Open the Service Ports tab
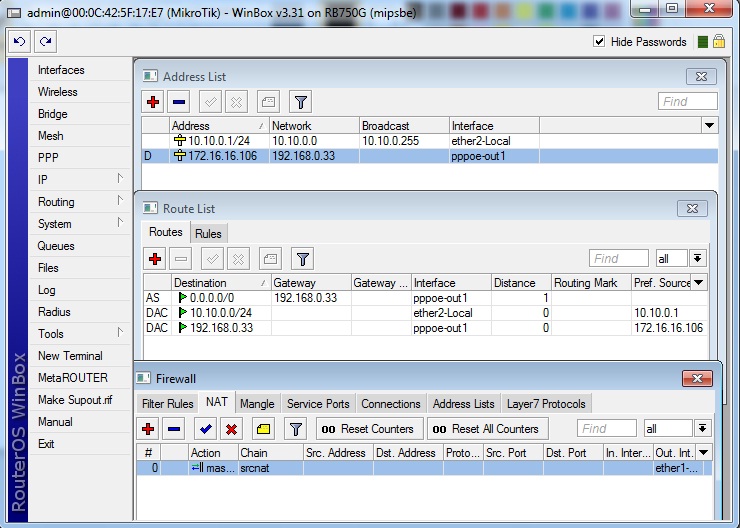 318,404
